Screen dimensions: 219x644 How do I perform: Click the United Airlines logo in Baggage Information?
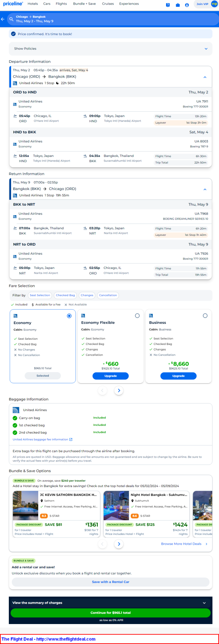click(x=16, y=410)
